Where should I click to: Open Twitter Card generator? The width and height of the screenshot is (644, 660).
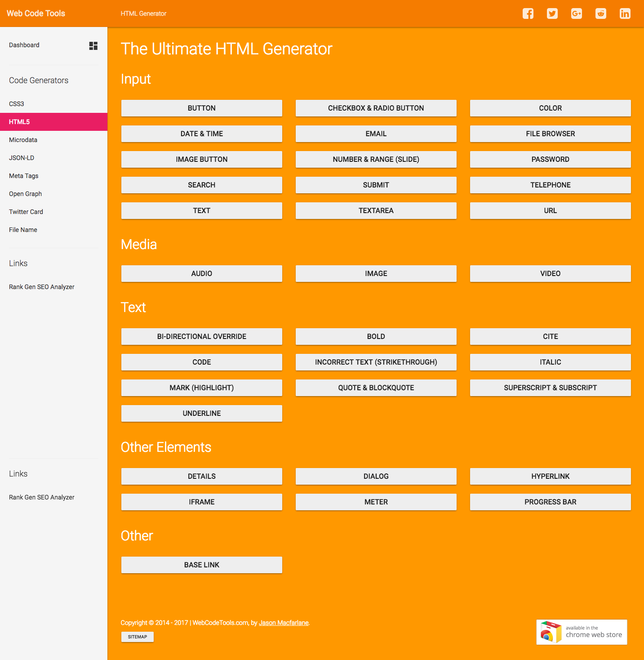53,212
